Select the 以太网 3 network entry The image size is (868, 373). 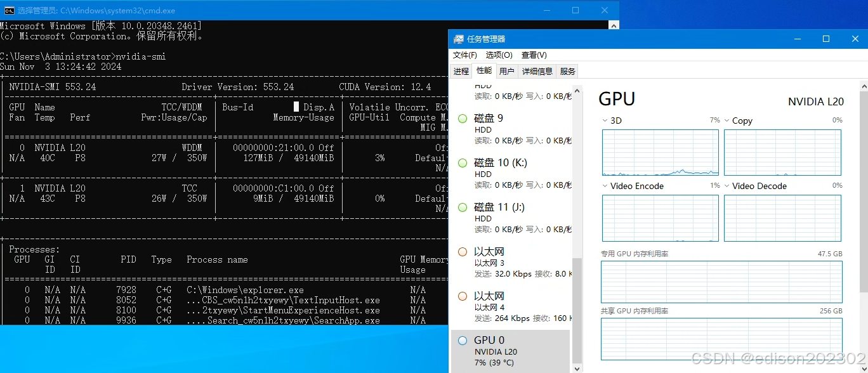click(x=511, y=262)
